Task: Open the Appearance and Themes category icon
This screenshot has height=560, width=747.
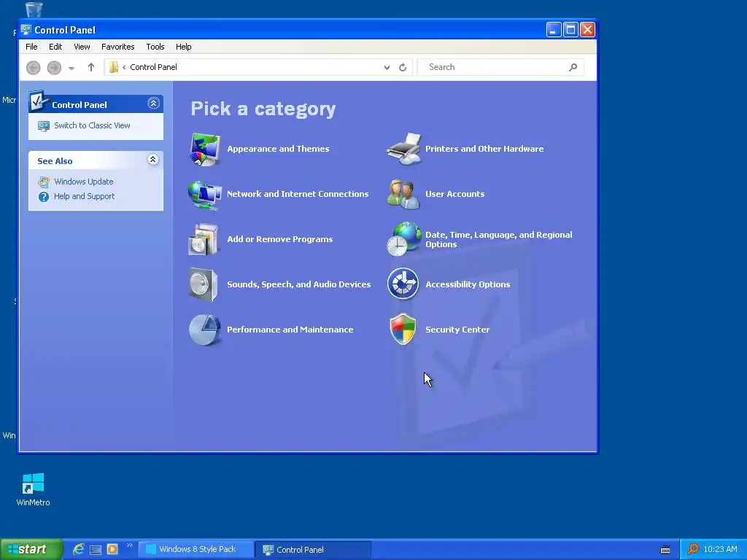Action: [205, 149]
